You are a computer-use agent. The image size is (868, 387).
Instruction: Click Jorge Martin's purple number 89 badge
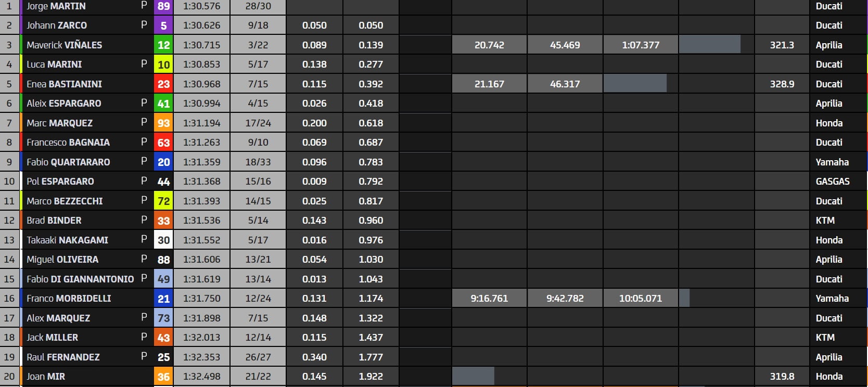[163, 6]
